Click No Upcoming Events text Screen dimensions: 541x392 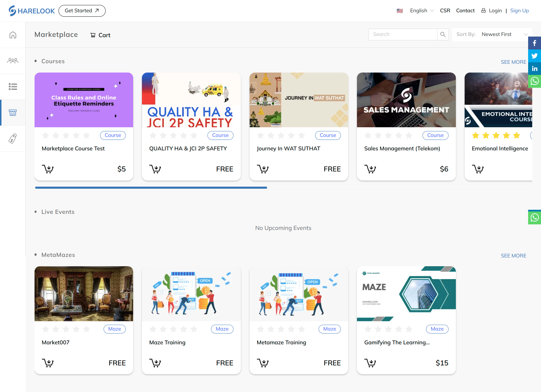[283, 228]
